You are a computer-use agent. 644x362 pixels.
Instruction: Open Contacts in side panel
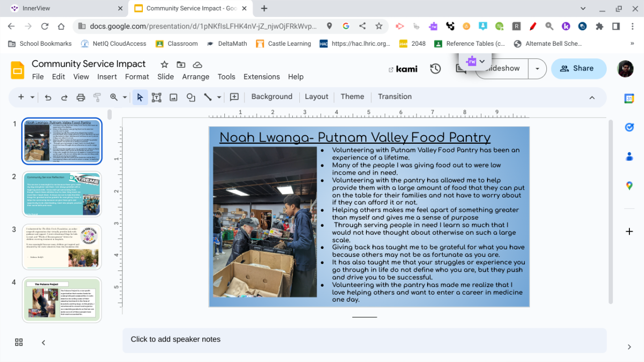pos(629,157)
